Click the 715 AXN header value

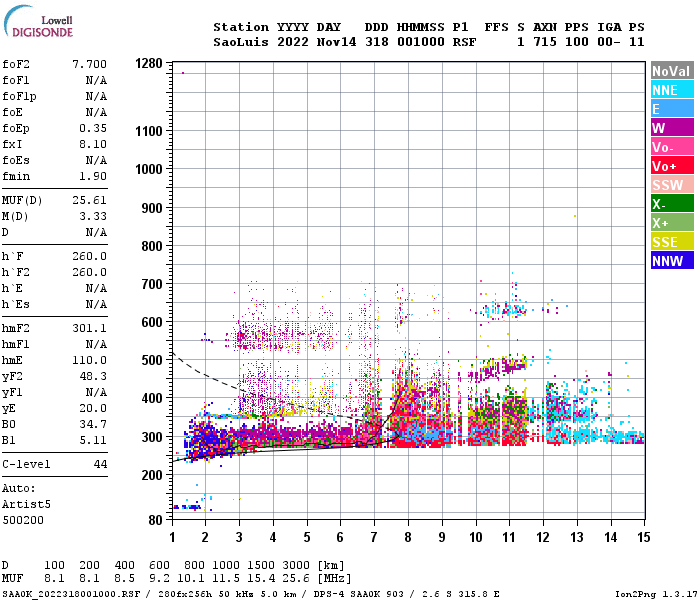coord(545,42)
